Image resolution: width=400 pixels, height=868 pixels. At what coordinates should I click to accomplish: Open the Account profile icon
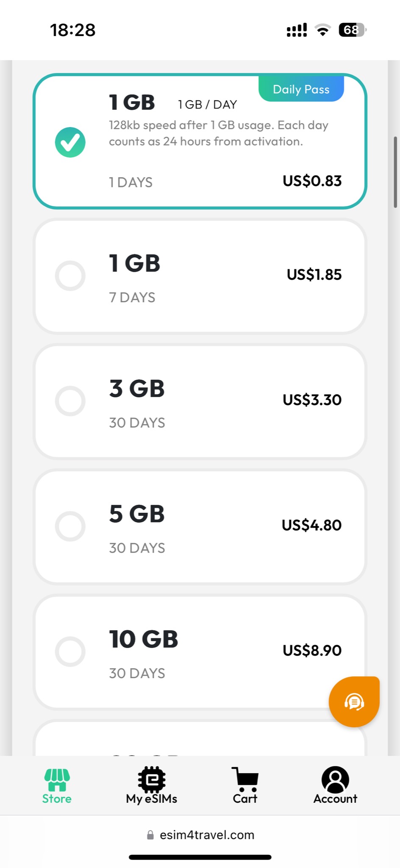pyautogui.click(x=335, y=779)
